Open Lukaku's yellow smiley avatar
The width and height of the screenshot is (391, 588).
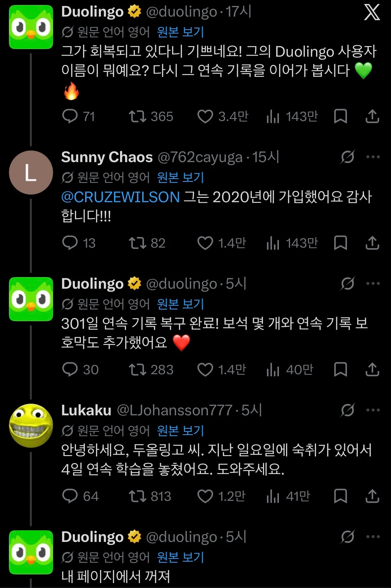click(x=31, y=426)
